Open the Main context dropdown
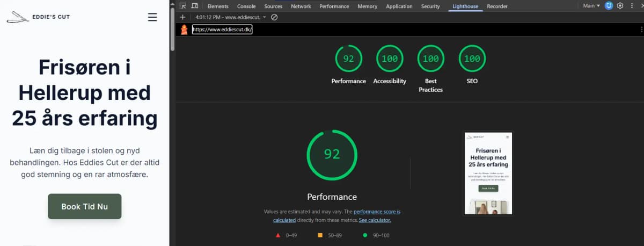The width and height of the screenshot is (644, 246). pyautogui.click(x=591, y=6)
